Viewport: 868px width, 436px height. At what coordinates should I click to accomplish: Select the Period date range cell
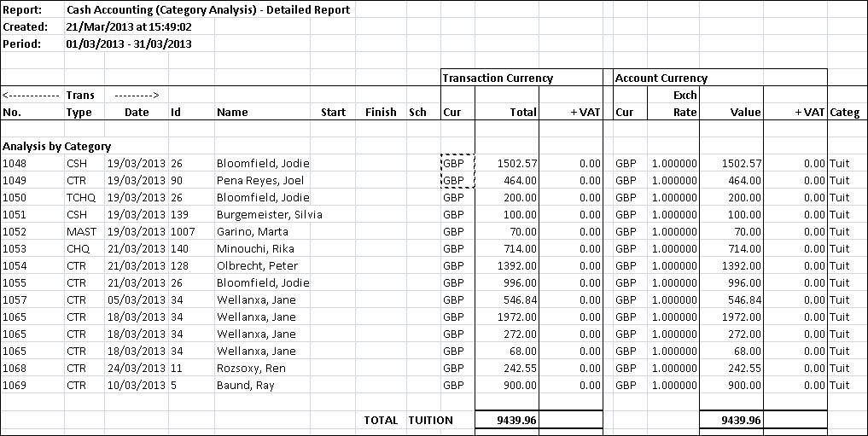coord(128,44)
